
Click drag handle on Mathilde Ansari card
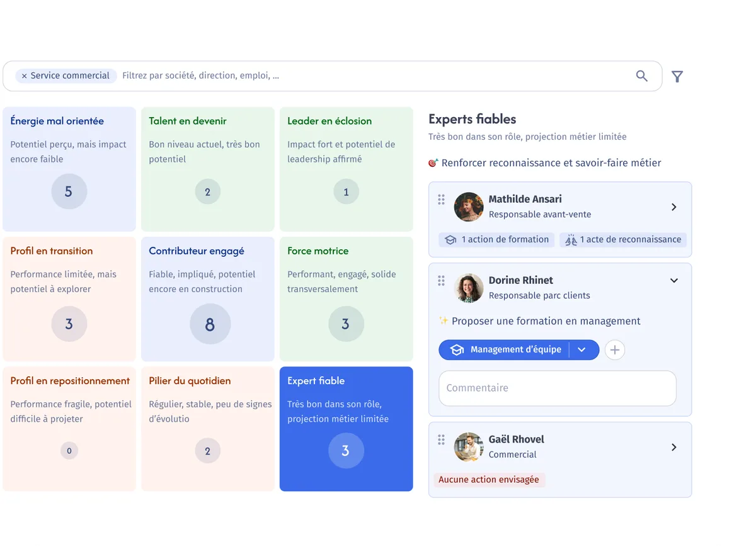pos(441,200)
